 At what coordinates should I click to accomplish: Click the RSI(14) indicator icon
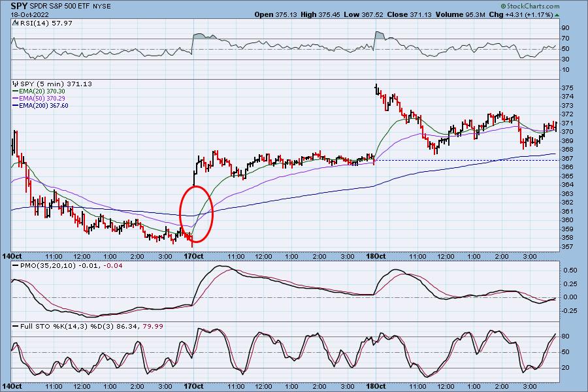click(15, 23)
